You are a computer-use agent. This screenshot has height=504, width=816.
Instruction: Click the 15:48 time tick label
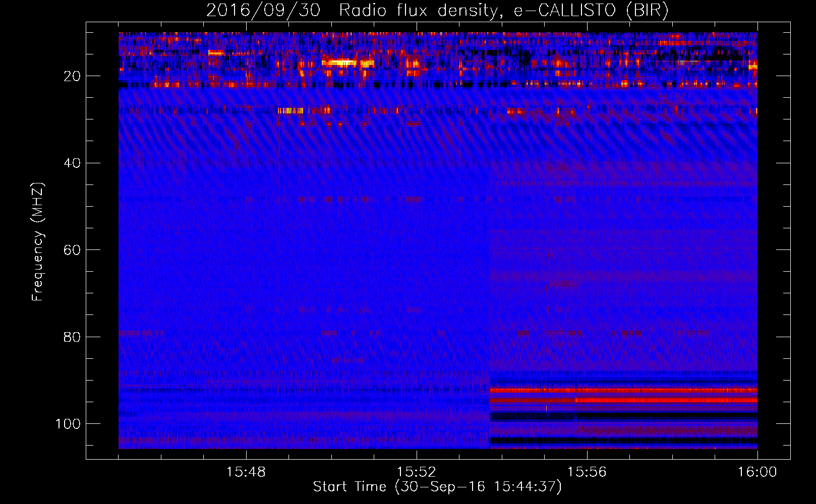click(246, 472)
